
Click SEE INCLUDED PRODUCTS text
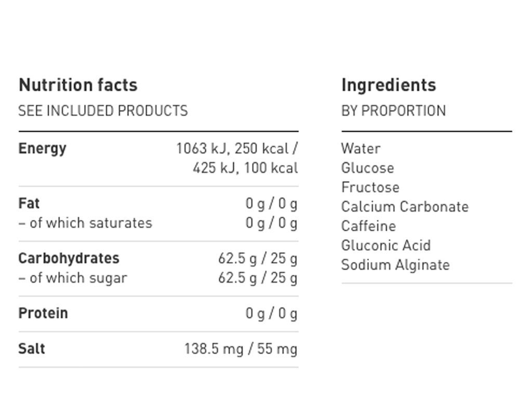103,111
